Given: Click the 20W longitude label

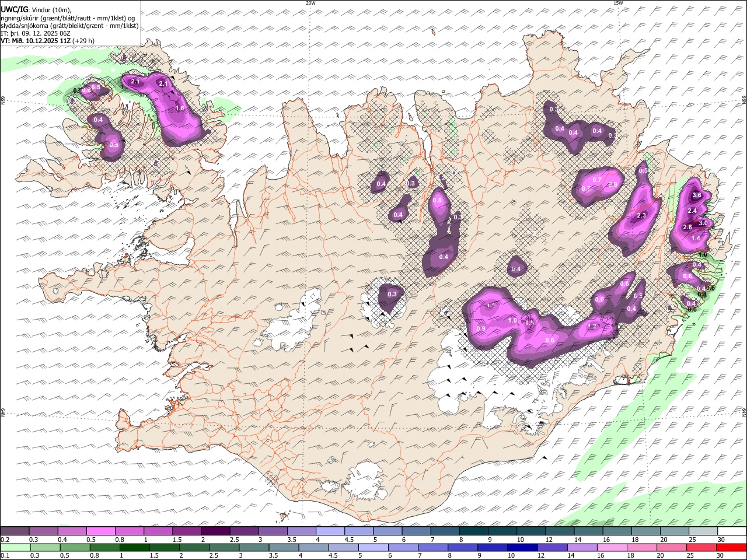Looking at the screenshot, I should pyautogui.click(x=310, y=3).
